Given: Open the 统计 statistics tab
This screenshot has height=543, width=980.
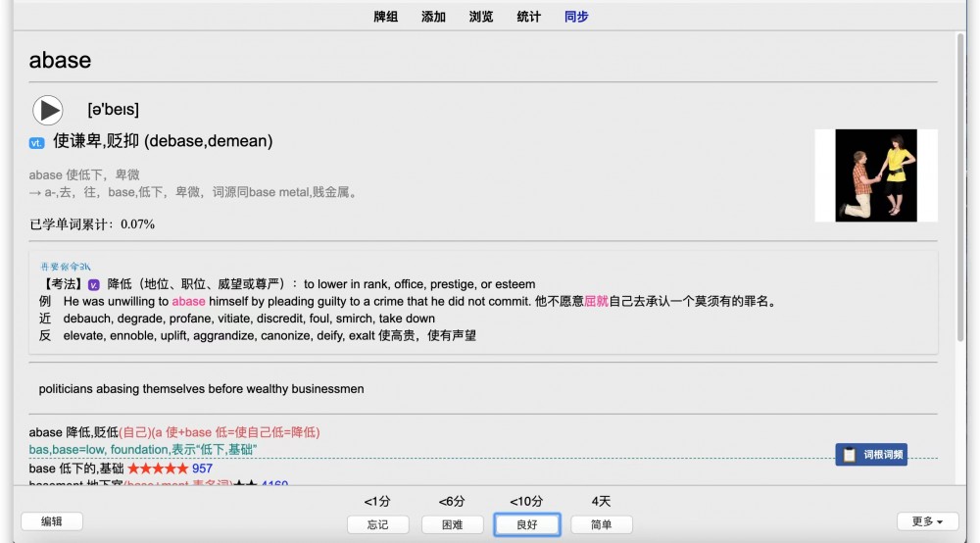Looking at the screenshot, I should click(529, 17).
